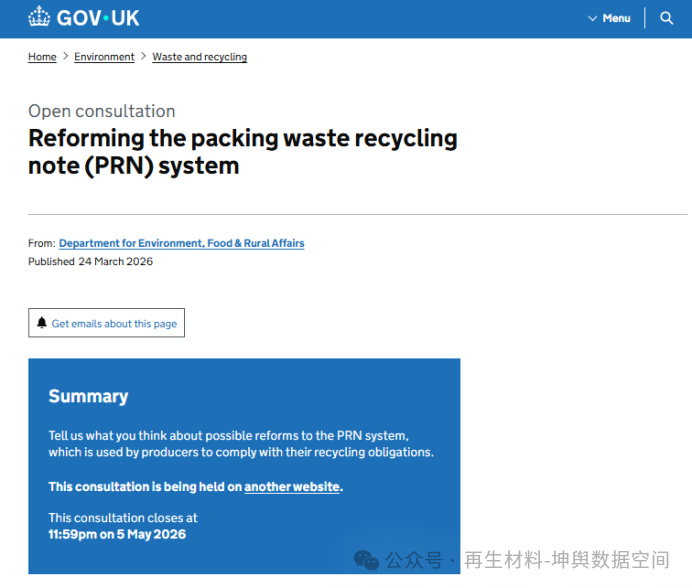Open the Menu in the header
The height and width of the screenshot is (588, 692).
click(x=616, y=18)
